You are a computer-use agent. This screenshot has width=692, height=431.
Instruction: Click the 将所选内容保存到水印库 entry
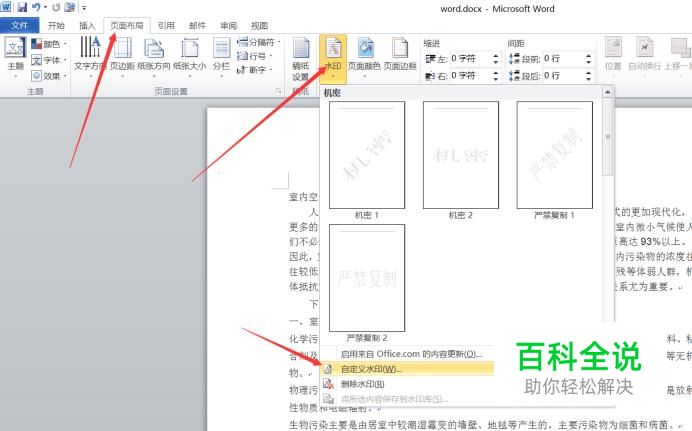[395, 399]
